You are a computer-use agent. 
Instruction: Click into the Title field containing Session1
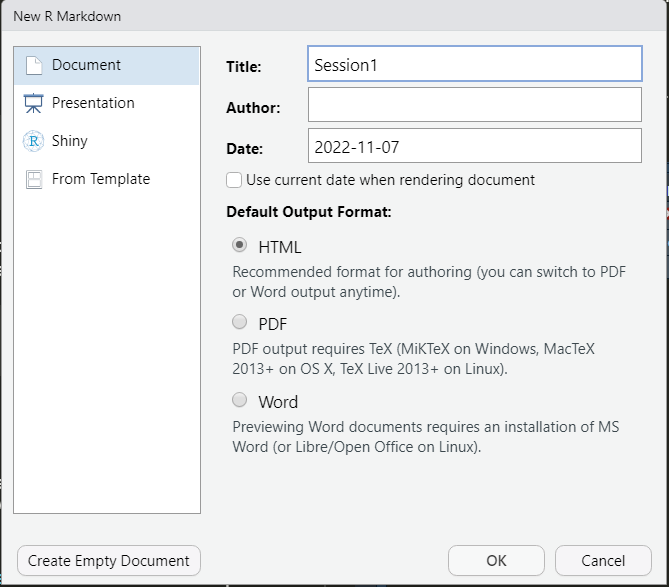tap(474, 64)
